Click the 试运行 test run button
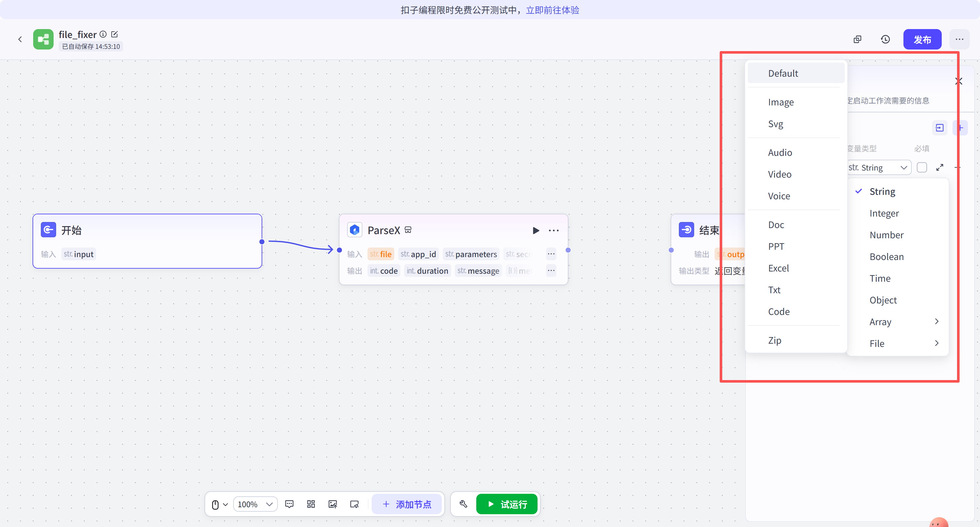Viewport: 980px width, 527px height. 506,504
